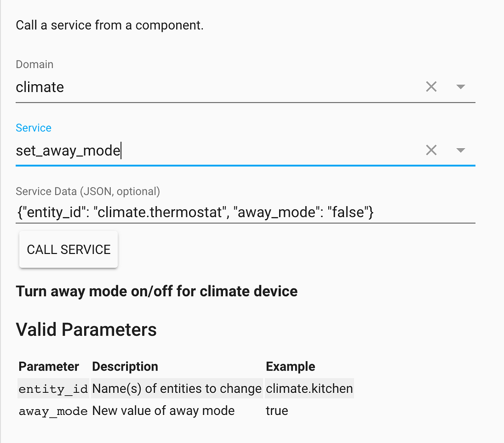504x443 pixels.
Task: Click the 'Service Data (JSON, optional)' label
Action: click(x=88, y=191)
